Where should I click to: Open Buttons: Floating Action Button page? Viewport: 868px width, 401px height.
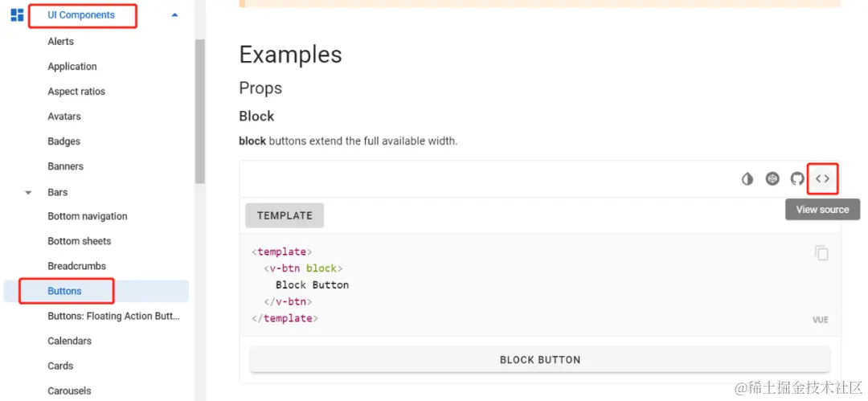113,316
